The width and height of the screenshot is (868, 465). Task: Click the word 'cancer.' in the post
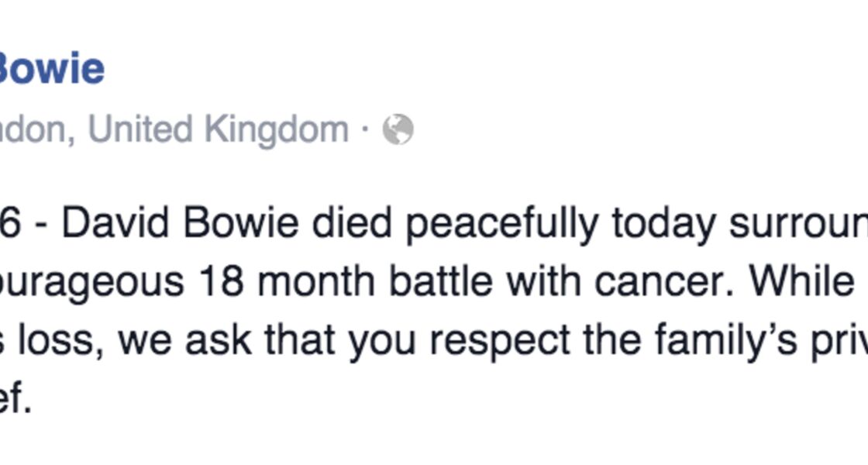[665, 282]
